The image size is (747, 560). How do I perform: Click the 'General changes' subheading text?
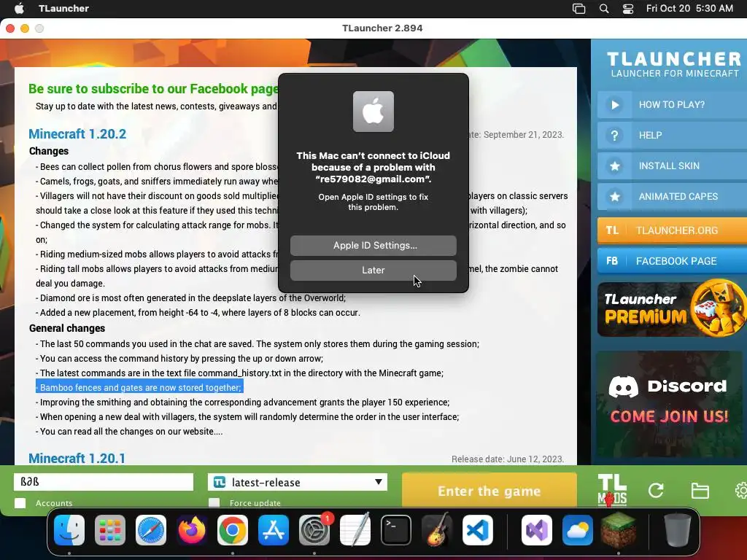tap(67, 328)
